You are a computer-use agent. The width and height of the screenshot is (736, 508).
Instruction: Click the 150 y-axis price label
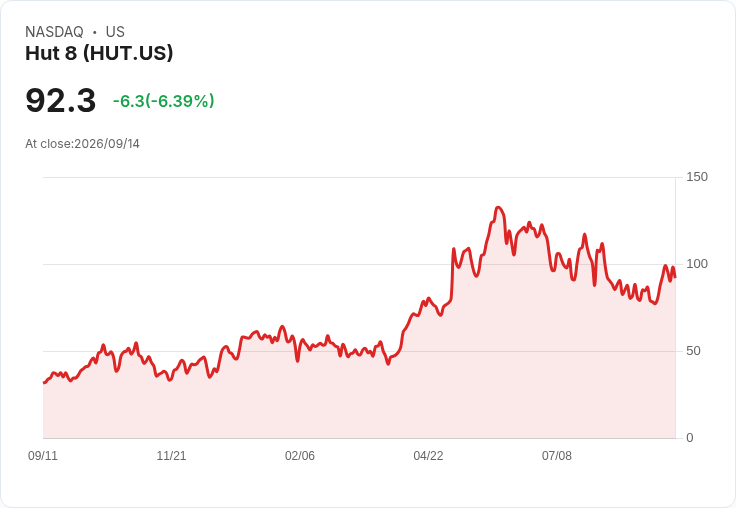[697, 177]
